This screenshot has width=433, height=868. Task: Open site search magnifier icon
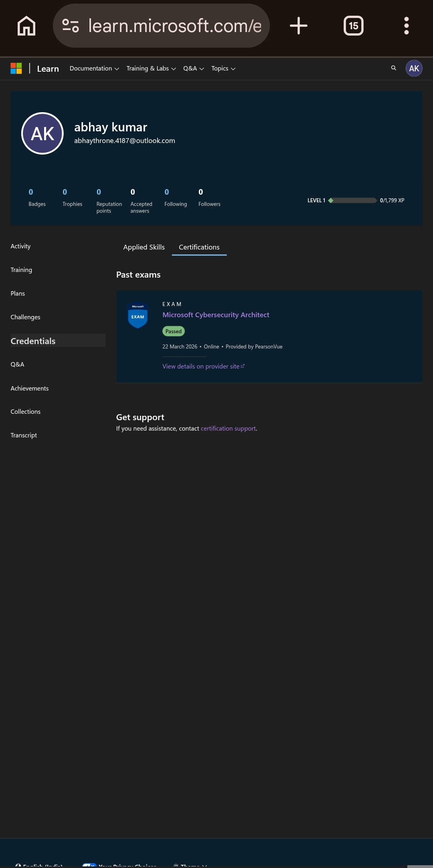pyautogui.click(x=394, y=68)
